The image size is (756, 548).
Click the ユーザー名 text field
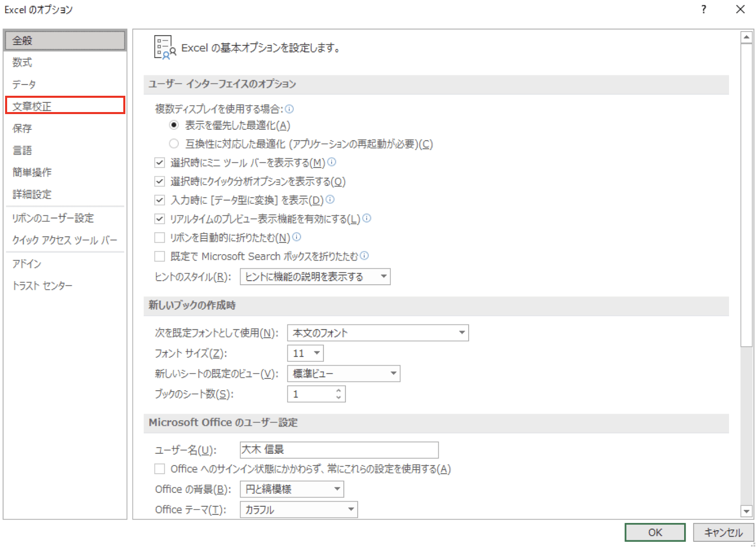339,450
